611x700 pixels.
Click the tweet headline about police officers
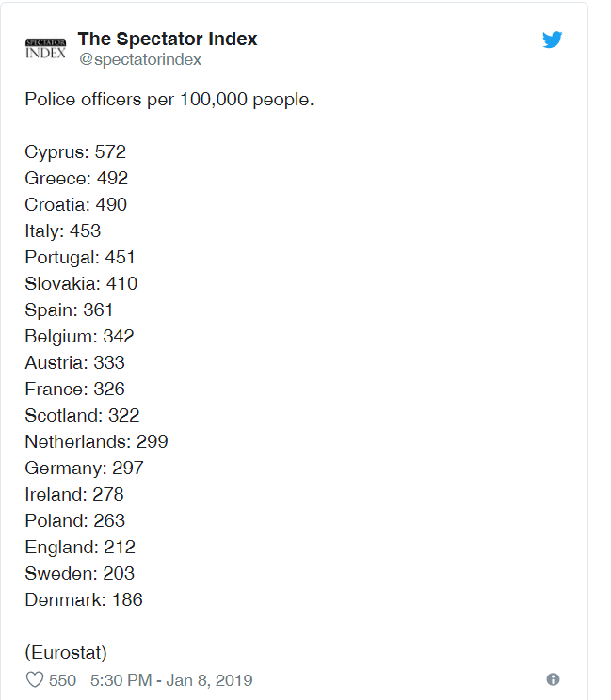[169, 99]
